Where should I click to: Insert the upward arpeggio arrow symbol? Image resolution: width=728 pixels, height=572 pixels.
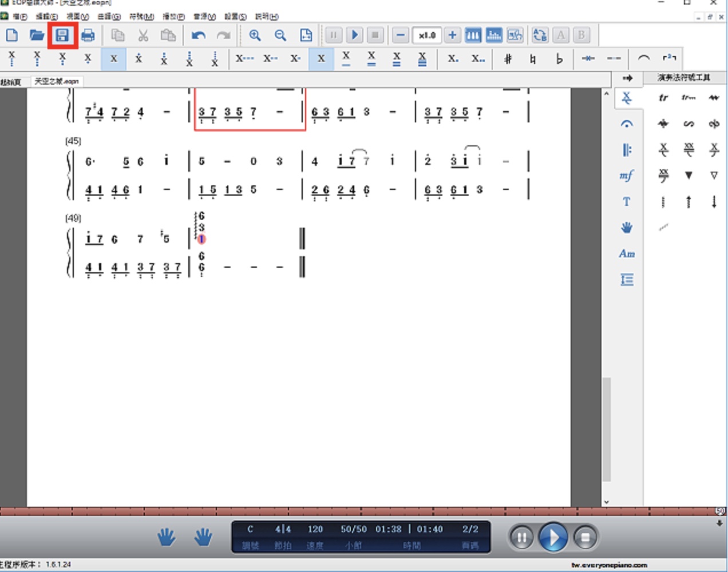(689, 201)
